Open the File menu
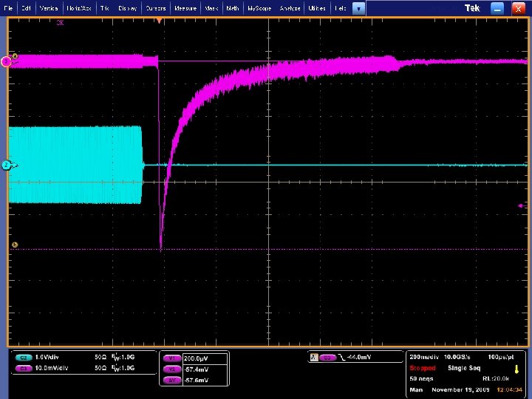 click(x=8, y=8)
